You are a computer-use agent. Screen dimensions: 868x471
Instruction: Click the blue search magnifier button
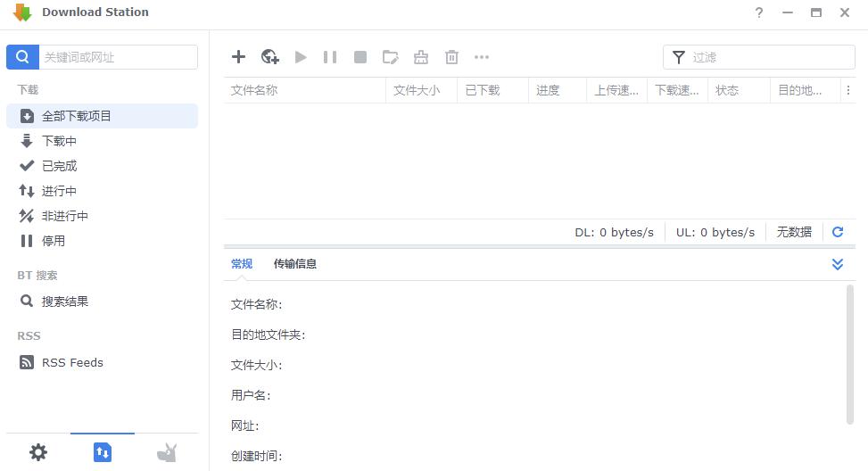pyautogui.click(x=22, y=57)
